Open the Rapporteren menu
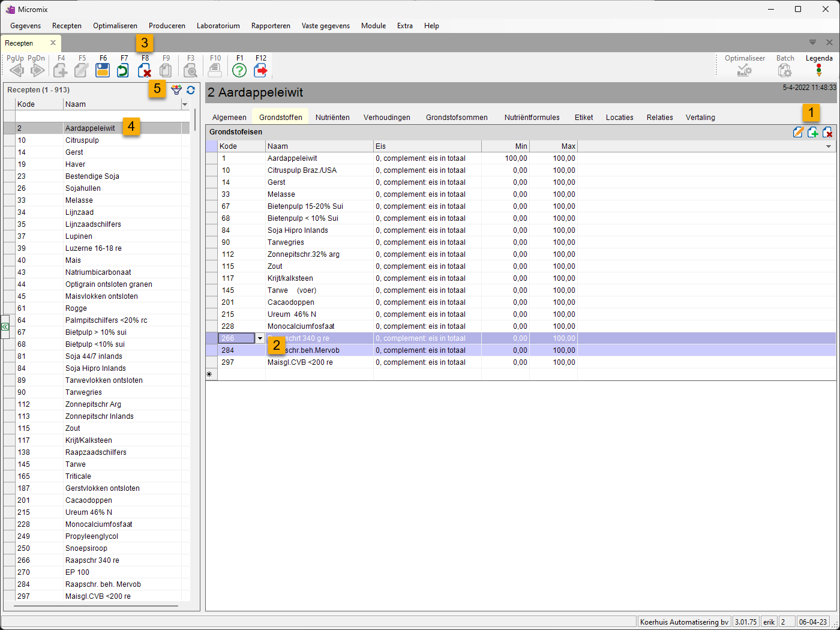Screen dimensions: 840x630 tap(271, 26)
